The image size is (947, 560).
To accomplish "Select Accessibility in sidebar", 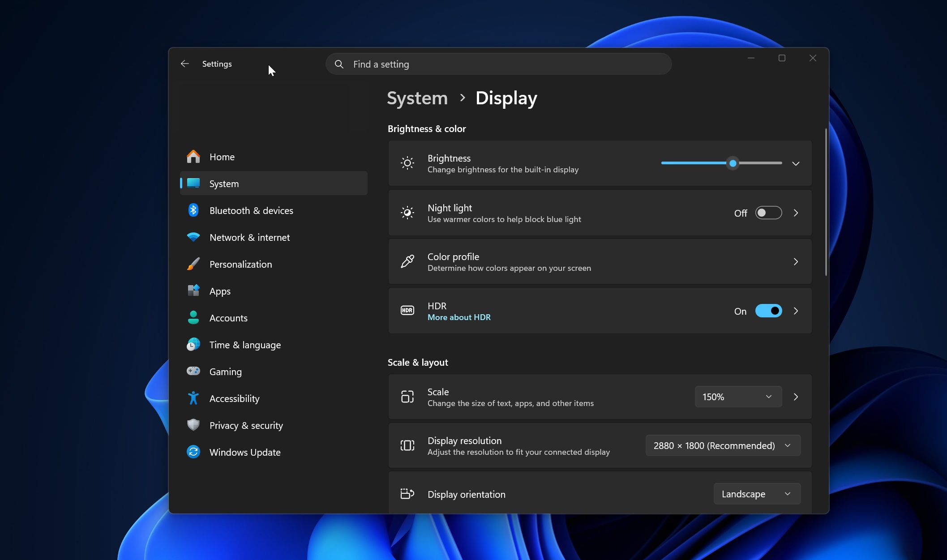I will tap(274, 398).
